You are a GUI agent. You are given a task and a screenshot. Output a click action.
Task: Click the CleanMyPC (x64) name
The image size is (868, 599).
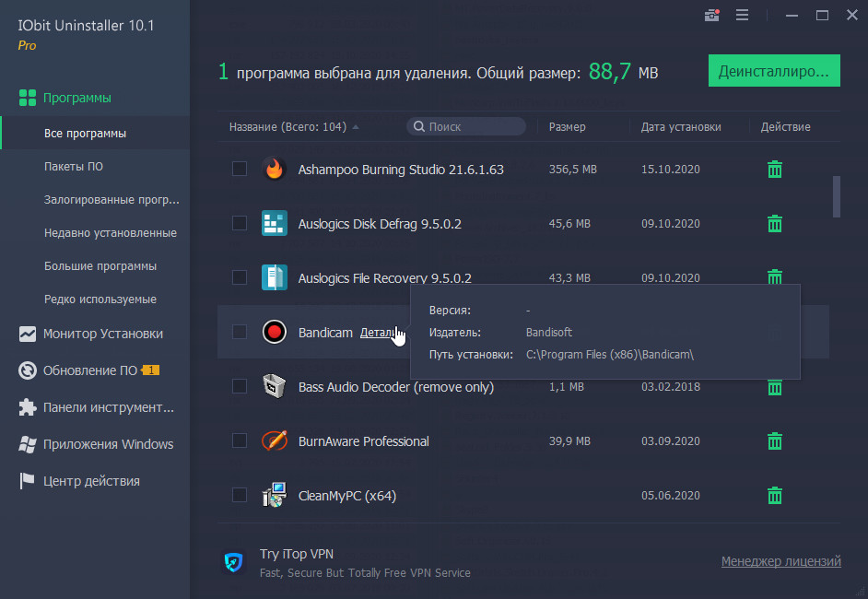click(x=347, y=496)
